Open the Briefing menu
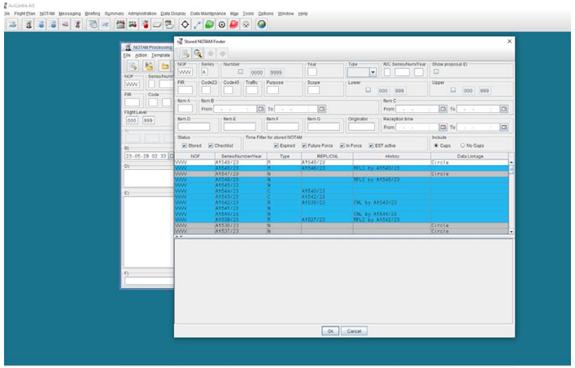 [x=92, y=14]
